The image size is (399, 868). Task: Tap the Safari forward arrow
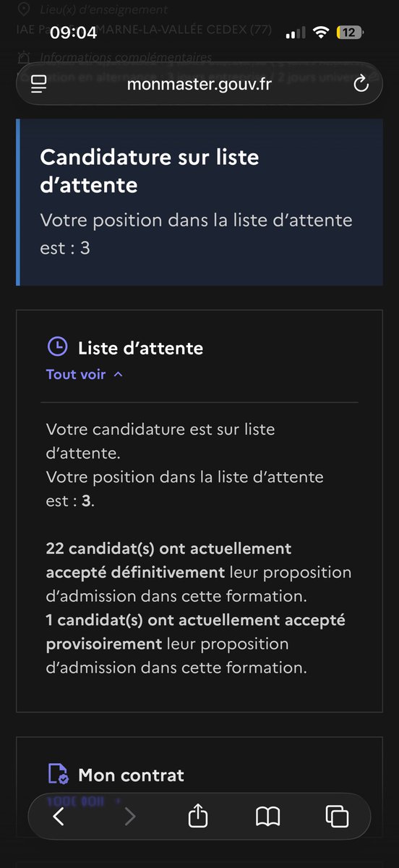tap(129, 817)
